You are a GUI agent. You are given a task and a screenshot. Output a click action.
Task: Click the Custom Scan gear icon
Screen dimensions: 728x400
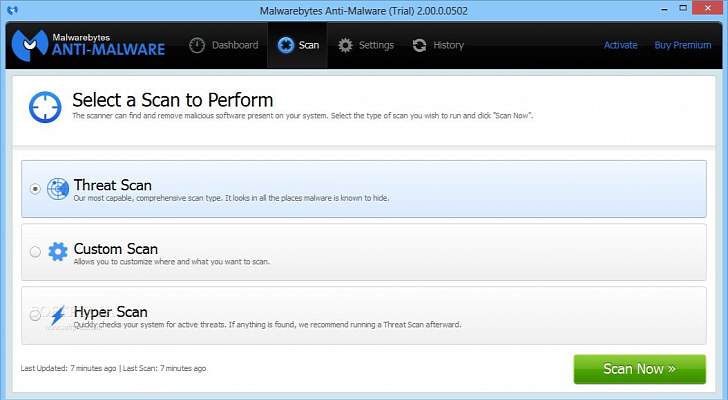(58, 252)
